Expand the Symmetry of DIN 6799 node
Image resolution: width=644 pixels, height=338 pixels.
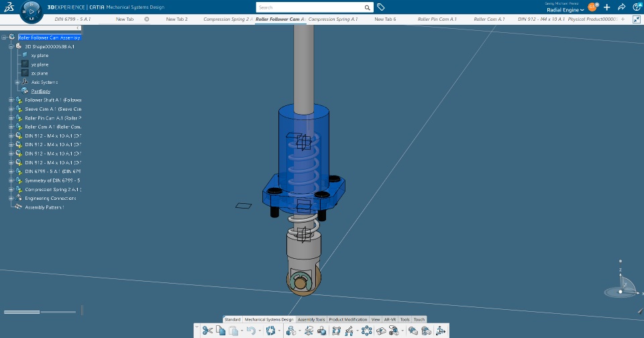click(x=11, y=180)
